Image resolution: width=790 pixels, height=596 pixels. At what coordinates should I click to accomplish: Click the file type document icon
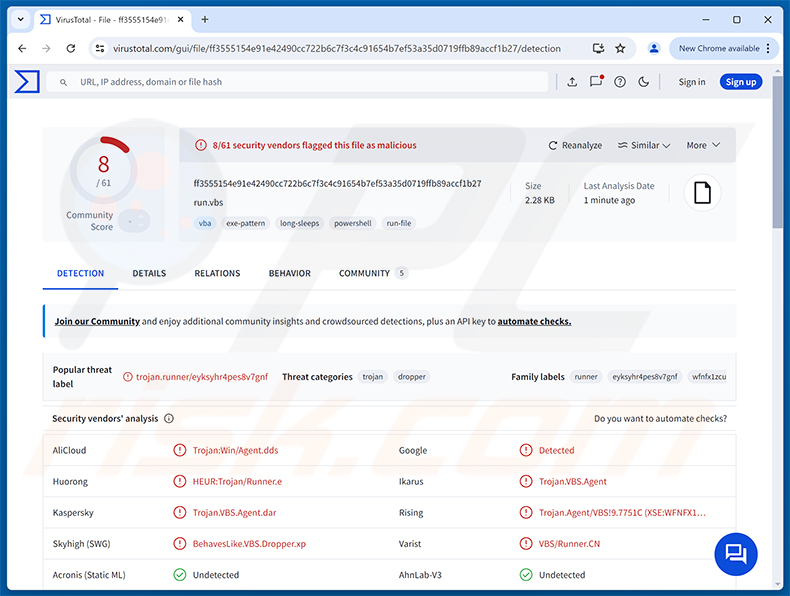pos(702,193)
